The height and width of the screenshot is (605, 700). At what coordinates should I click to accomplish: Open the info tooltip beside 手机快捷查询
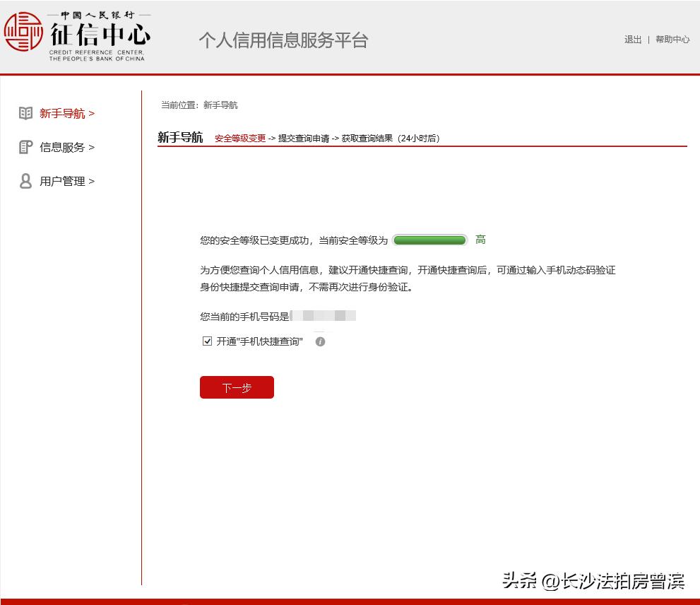pos(320,341)
